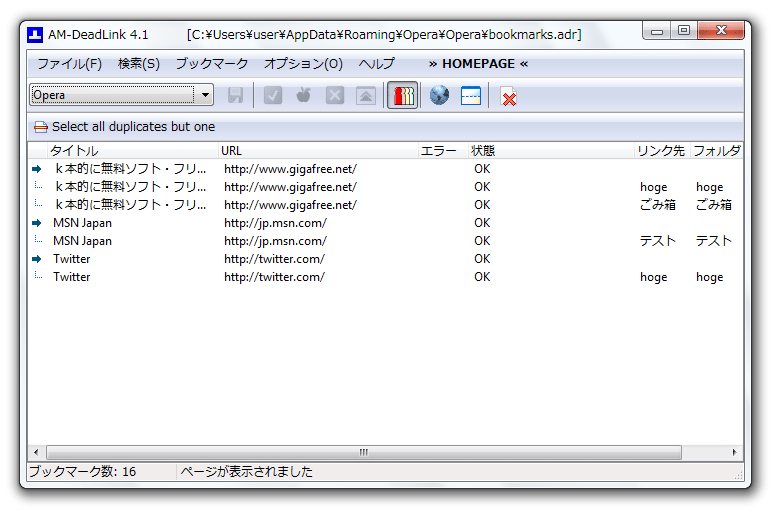Open the ファイル(F) menu
This screenshot has width=774, height=510.
(70, 64)
